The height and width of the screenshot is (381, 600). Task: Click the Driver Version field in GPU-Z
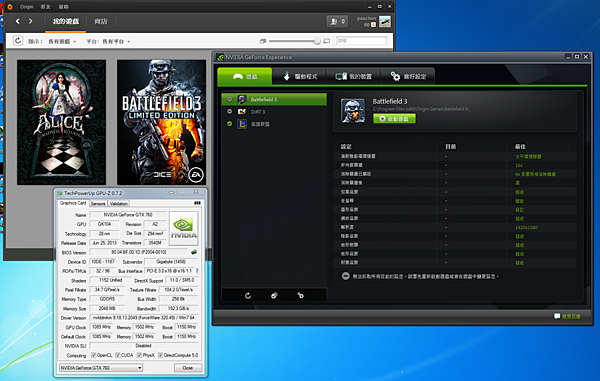pos(144,318)
